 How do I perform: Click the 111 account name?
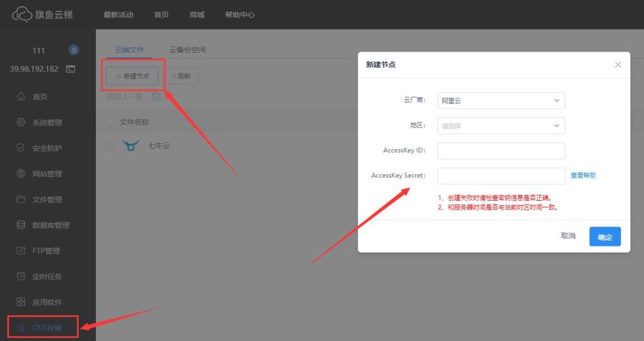point(39,50)
